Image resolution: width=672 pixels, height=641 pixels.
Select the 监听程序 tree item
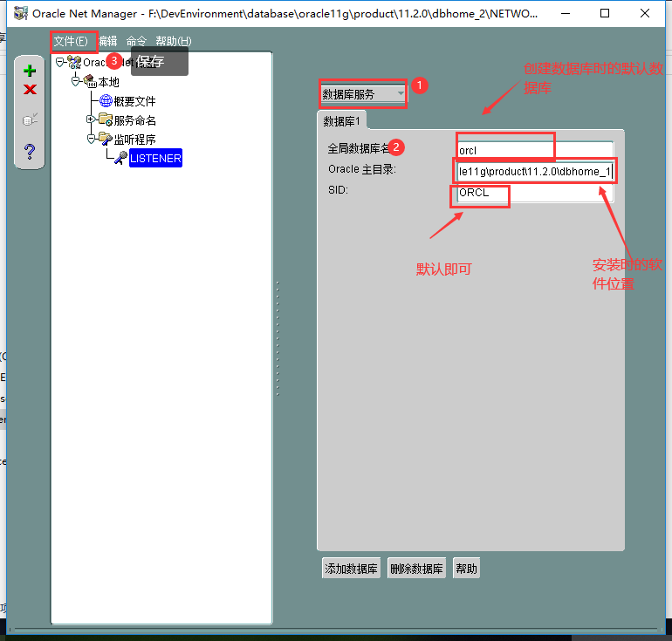tap(134, 140)
